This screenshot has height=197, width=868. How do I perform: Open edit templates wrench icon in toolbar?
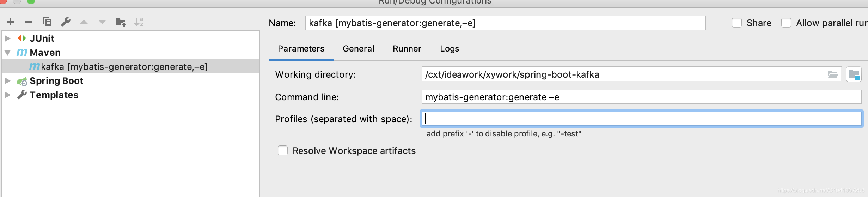tap(66, 22)
